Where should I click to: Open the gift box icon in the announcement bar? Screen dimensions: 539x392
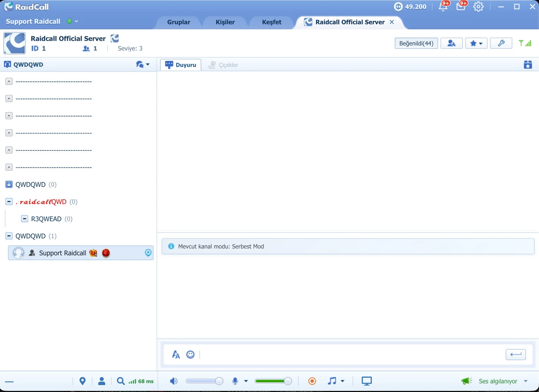pyautogui.click(x=528, y=65)
